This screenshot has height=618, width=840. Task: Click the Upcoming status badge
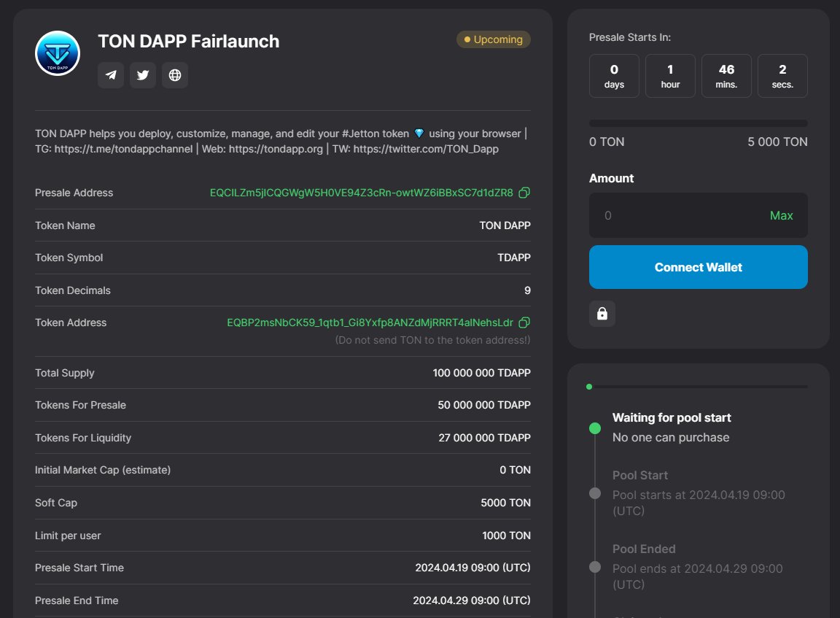[x=494, y=39]
